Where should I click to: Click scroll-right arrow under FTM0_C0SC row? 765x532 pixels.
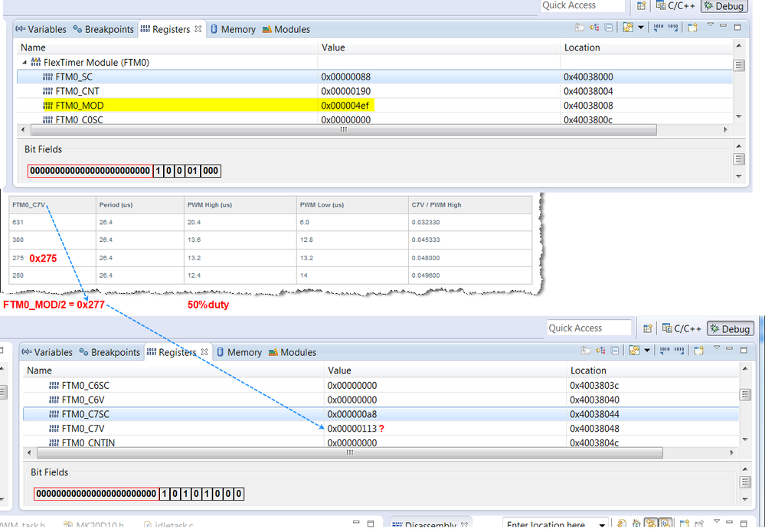[x=725, y=130]
